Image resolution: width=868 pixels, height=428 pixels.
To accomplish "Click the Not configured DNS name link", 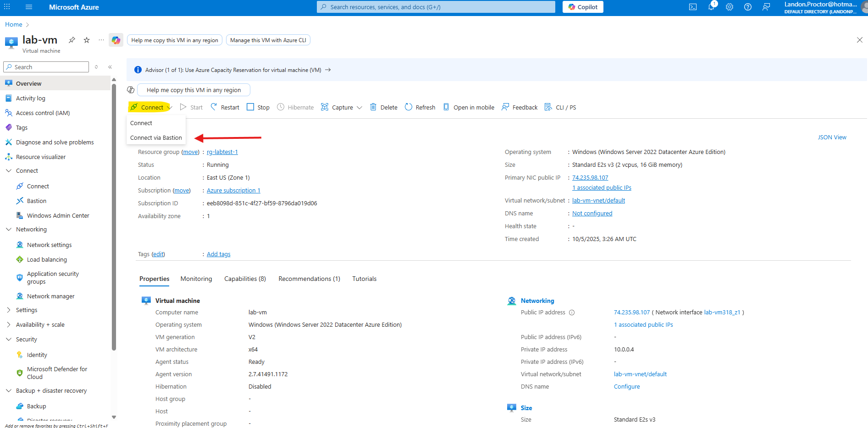I will coord(592,213).
